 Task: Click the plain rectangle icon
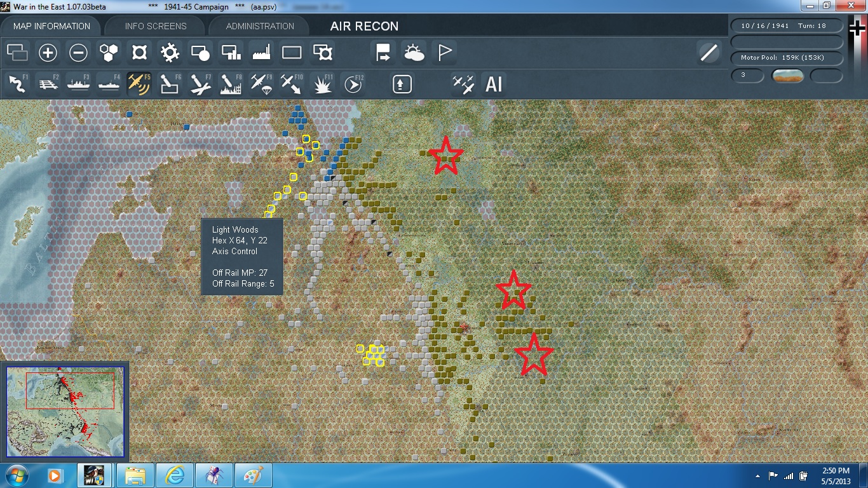click(x=292, y=53)
